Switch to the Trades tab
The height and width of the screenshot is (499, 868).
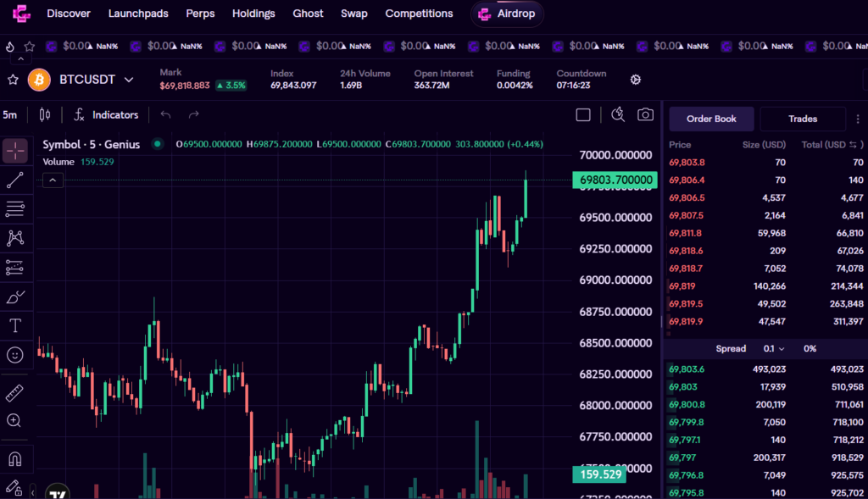tap(802, 119)
